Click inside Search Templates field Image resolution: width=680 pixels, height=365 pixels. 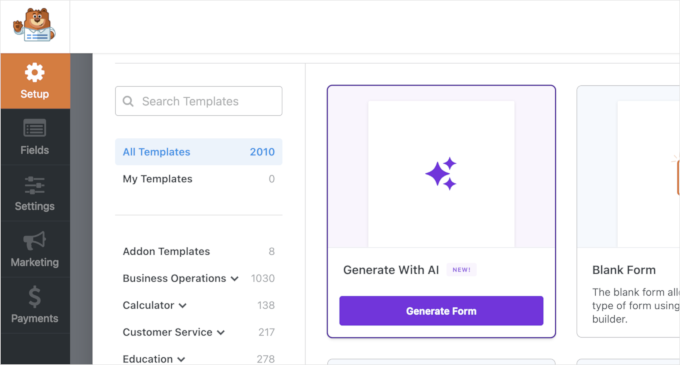[x=199, y=101]
